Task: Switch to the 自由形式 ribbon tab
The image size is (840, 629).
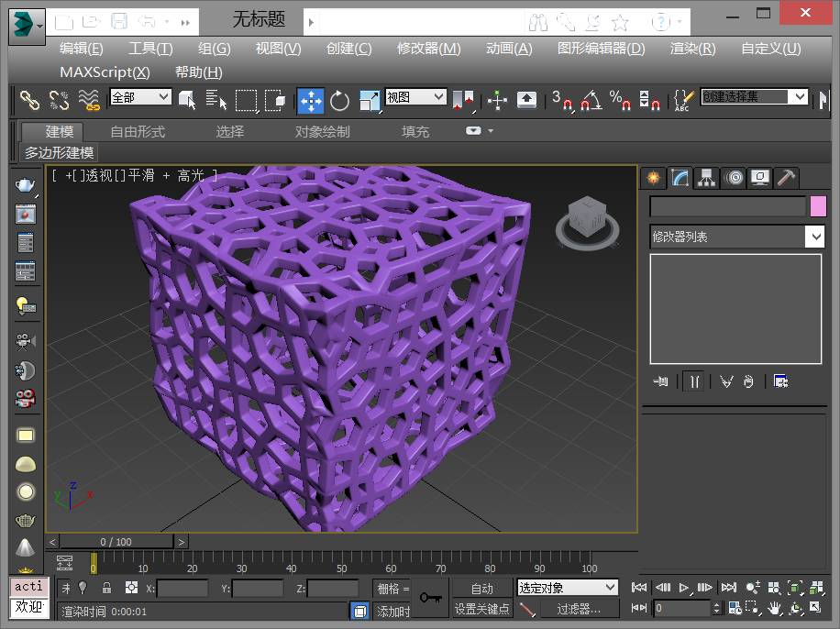Action: (x=138, y=132)
